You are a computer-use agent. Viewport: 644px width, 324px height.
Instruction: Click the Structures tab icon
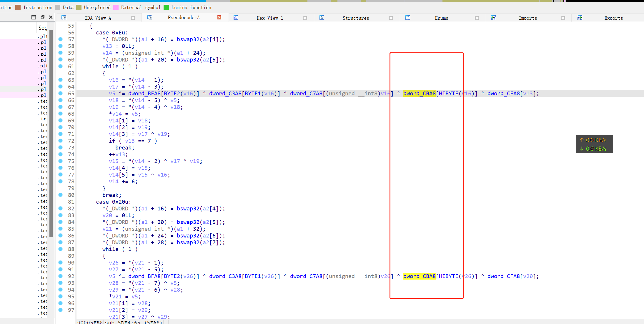tap(322, 18)
